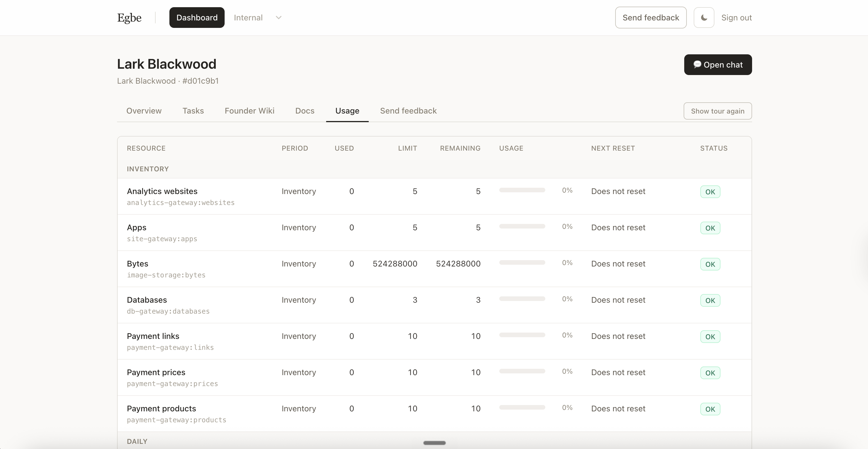Click Send feedback button in header

tap(651, 18)
